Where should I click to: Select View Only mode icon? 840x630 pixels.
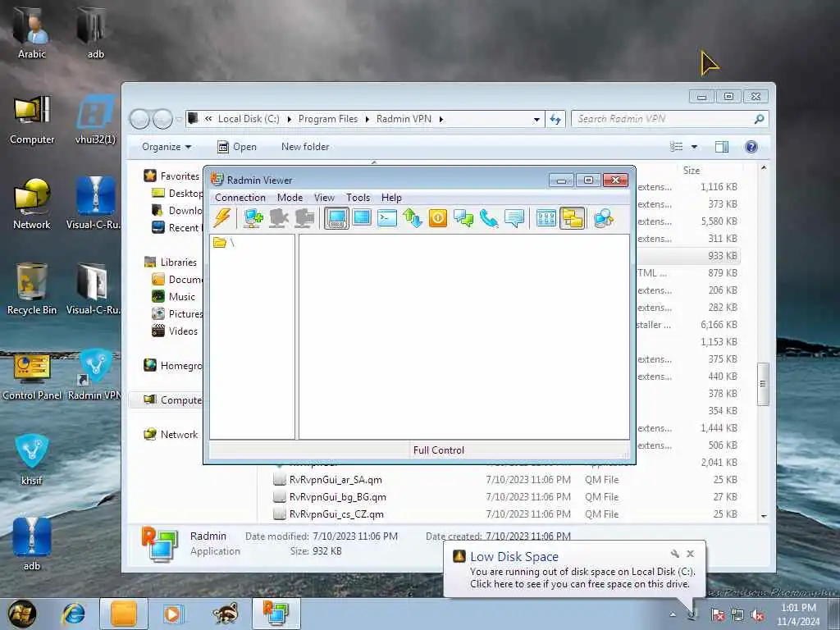(362, 218)
